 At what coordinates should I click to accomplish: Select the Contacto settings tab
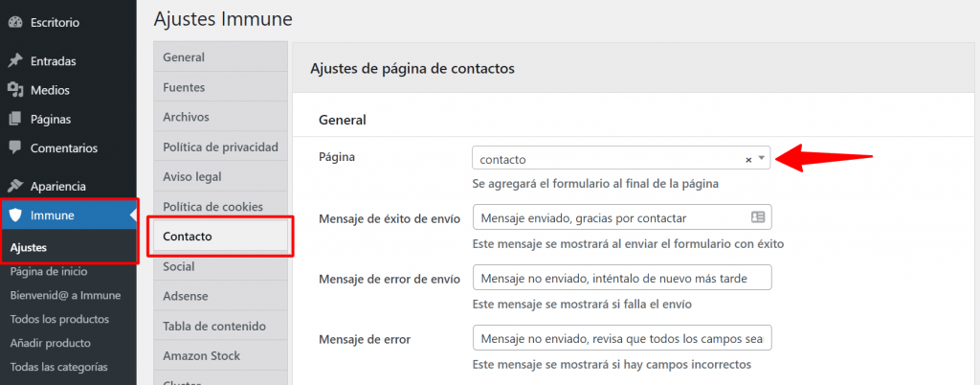coord(188,237)
